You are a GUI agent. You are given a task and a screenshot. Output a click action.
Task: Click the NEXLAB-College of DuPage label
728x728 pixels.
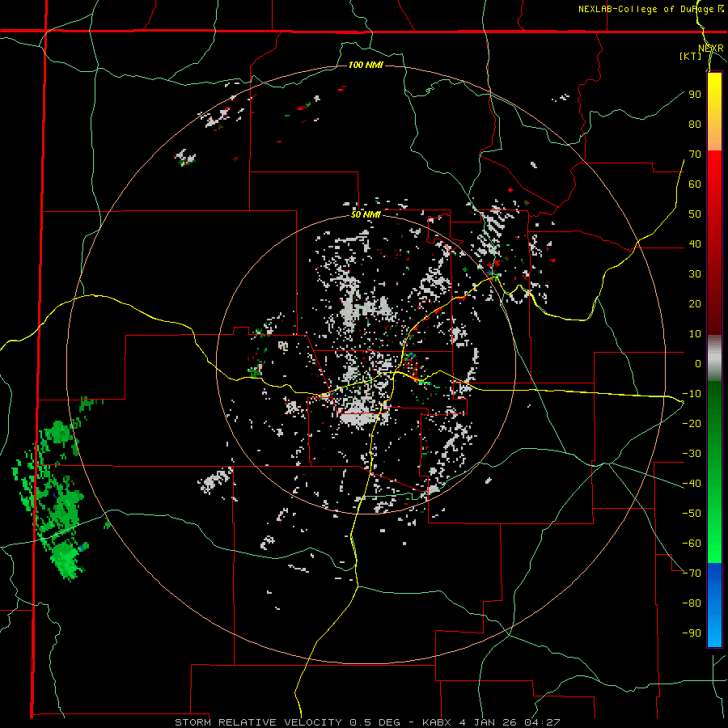[645, 9]
